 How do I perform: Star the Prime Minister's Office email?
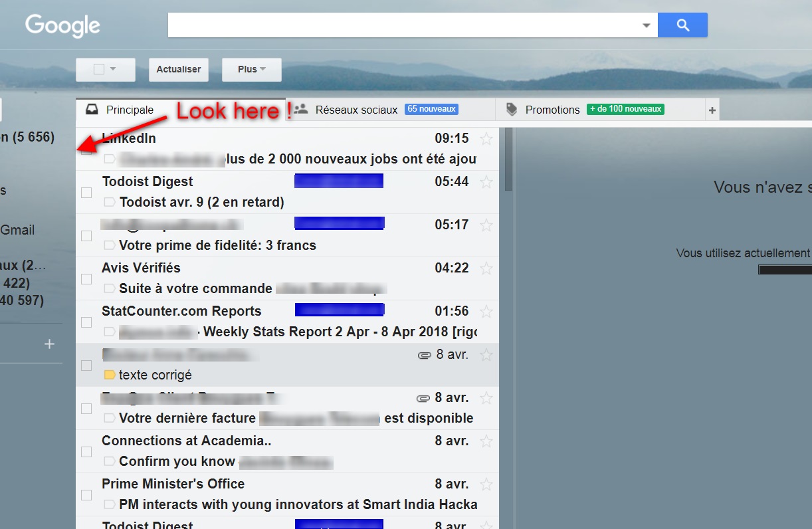[486, 484]
